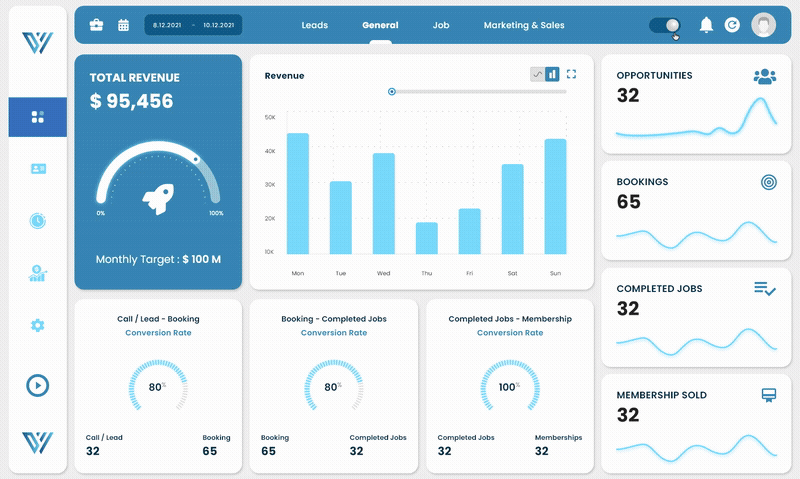
Task: Click the refresh icon in header
Action: pos(732,25)
